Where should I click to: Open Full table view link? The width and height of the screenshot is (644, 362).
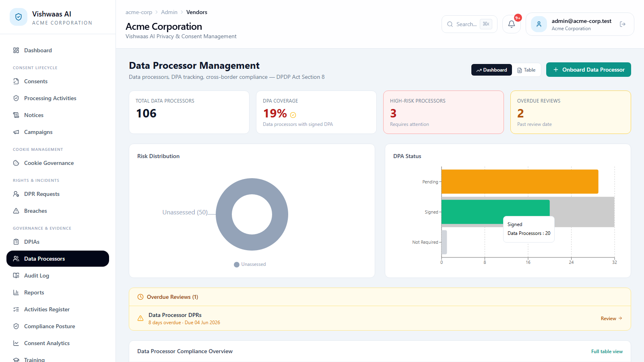pos(607,352)
